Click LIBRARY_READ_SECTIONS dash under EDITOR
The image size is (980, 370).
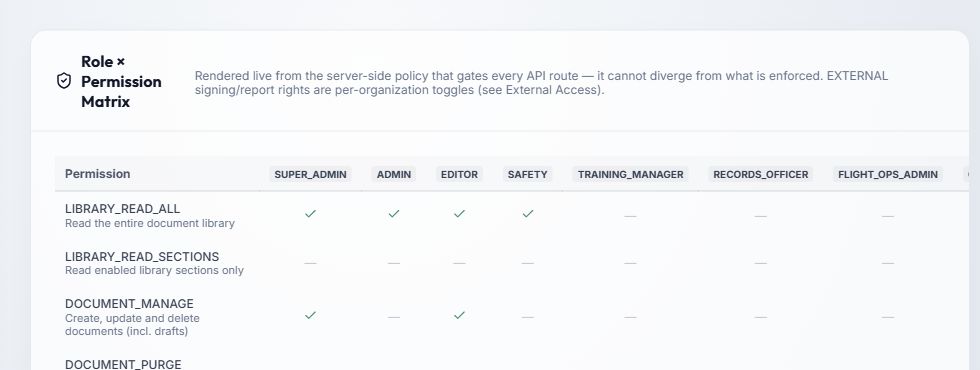[x=459, y=263]
